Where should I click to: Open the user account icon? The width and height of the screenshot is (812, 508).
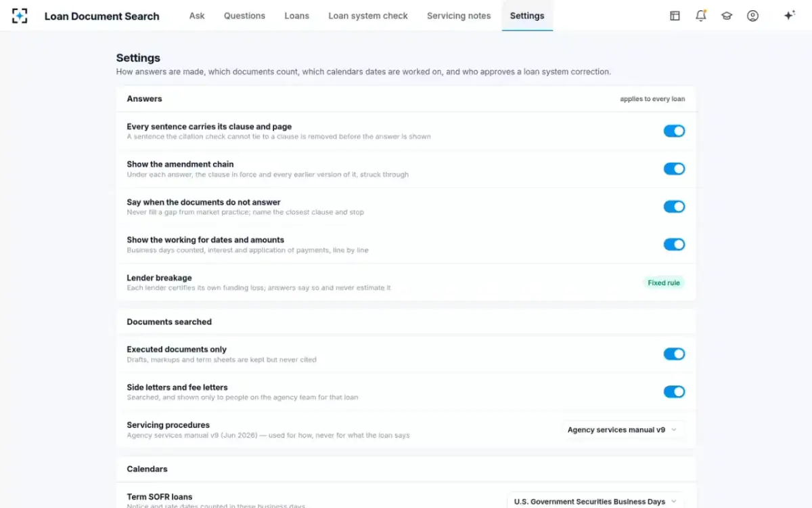752,16
